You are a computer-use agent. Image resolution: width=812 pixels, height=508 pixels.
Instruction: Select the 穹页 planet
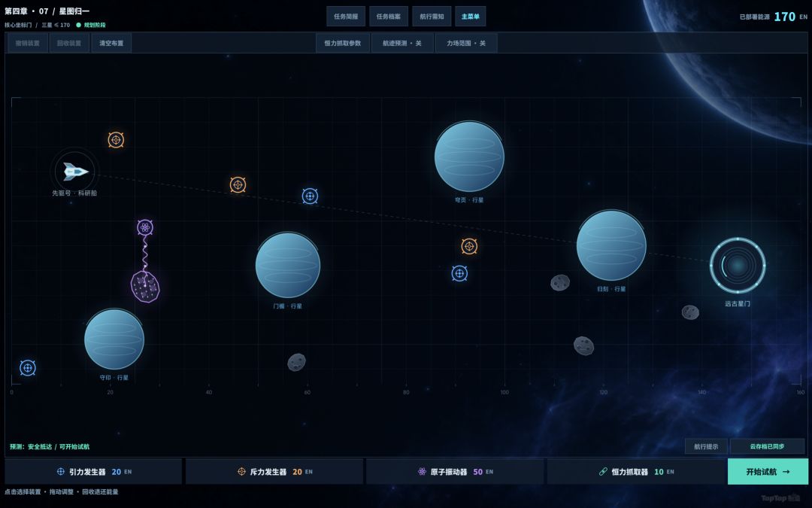[x=469, y=157]
